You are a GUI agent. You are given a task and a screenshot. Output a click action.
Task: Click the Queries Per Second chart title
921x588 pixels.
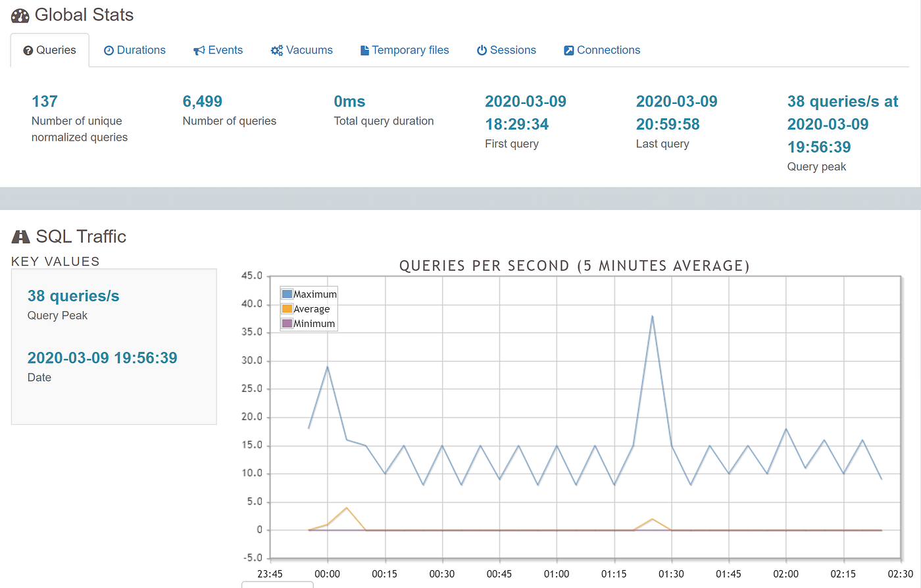pyautogui.click(x=574, y=266)
